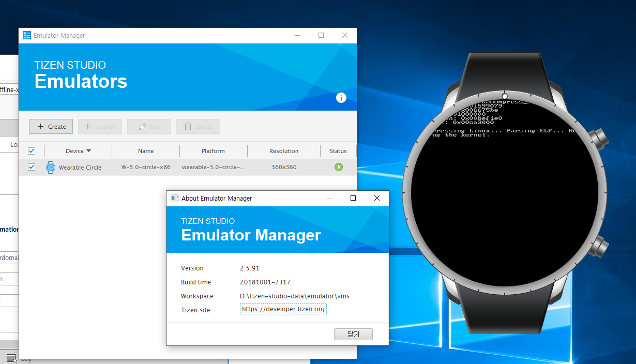
Task: Click the Wearable Circle watch icon
Action: [50, 167]
